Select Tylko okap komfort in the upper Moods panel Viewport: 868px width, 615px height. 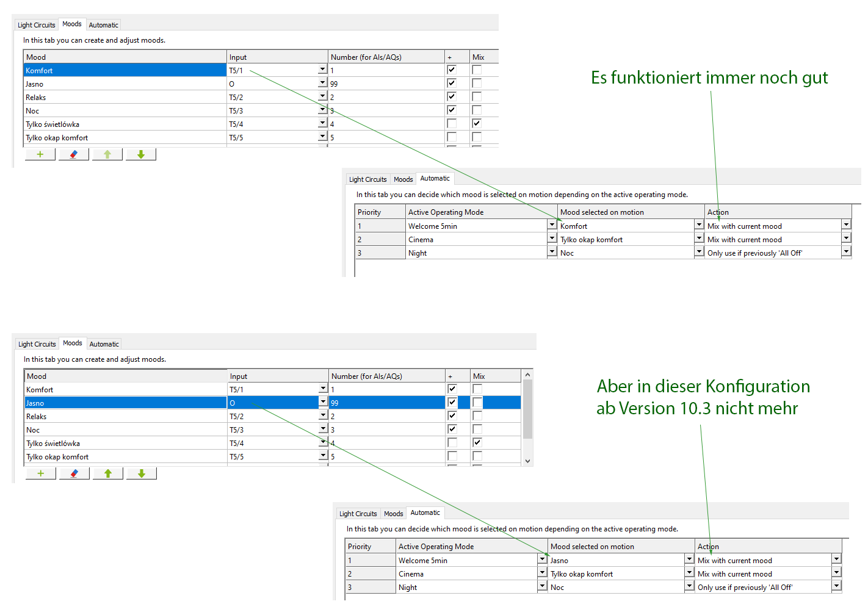pos(125,137)
